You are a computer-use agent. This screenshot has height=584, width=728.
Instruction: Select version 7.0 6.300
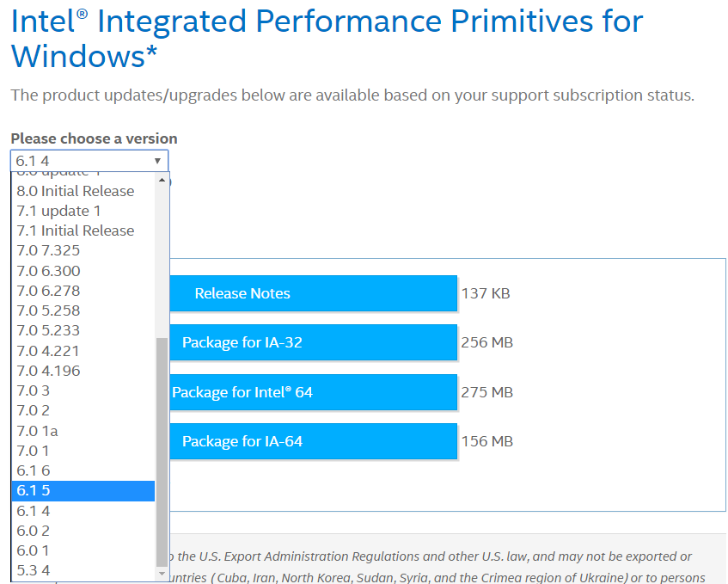click(49, 271)
